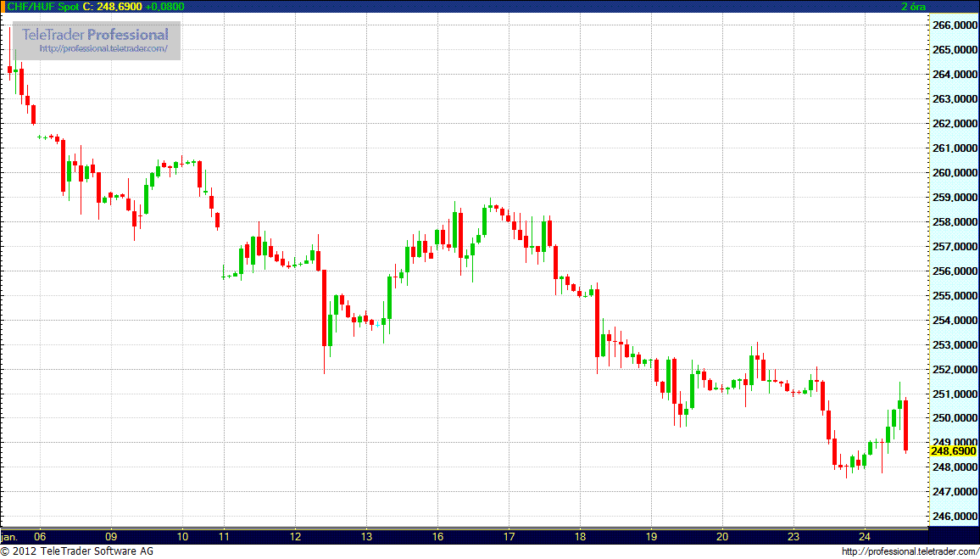
Task: Select the 265,0000 price axis label
Action: tap(954, 50)
